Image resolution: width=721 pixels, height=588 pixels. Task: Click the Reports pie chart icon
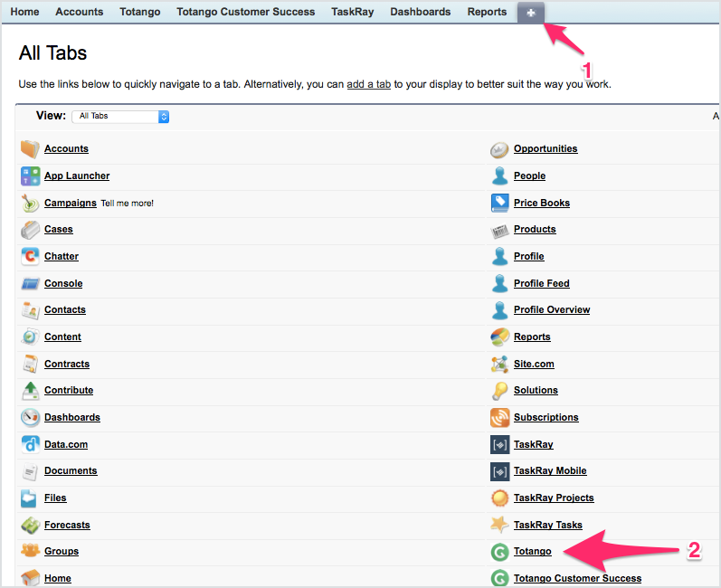[x=500, y=337]
